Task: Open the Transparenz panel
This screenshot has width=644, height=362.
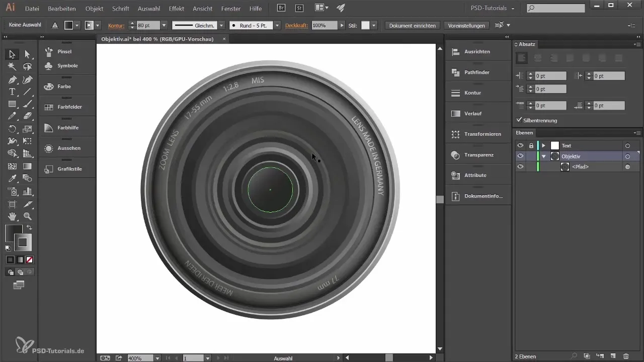Action: 478,155
